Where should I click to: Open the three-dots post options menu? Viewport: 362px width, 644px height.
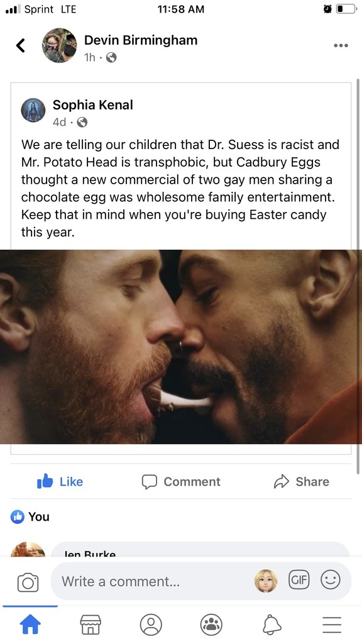(341, 45)
